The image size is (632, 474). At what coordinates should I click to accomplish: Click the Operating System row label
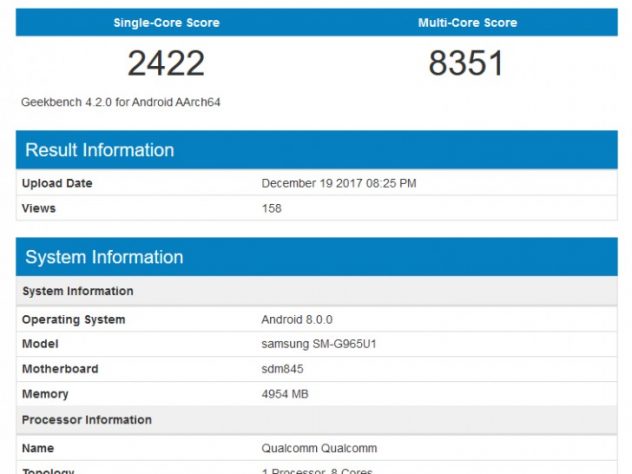[74, 319]
